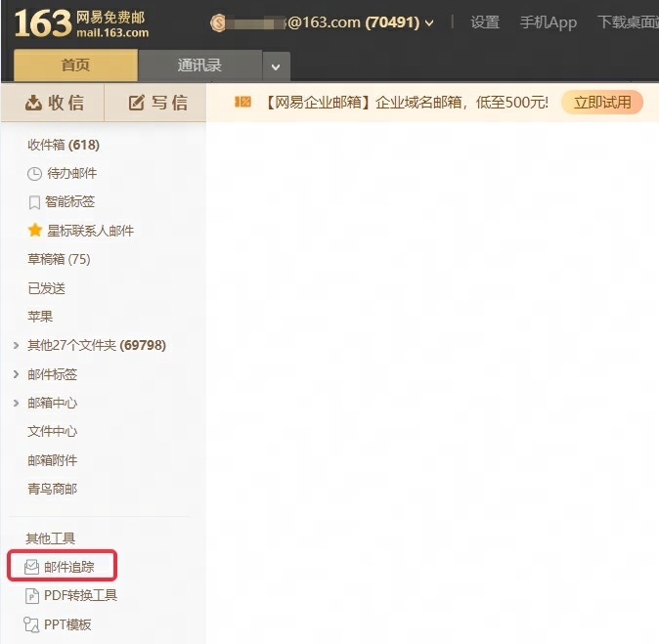
Task: Open PPT模板 tool
Action: tap(67, 624)
